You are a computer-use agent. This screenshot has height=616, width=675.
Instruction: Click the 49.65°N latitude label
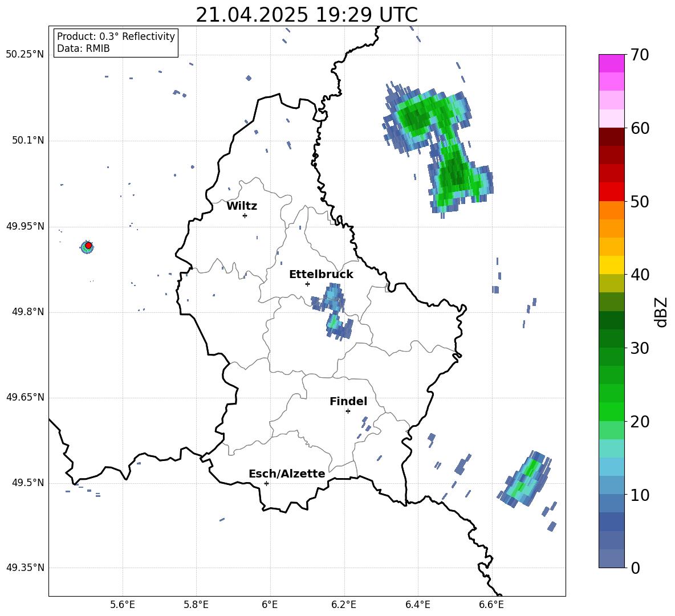tap(25, 397)
